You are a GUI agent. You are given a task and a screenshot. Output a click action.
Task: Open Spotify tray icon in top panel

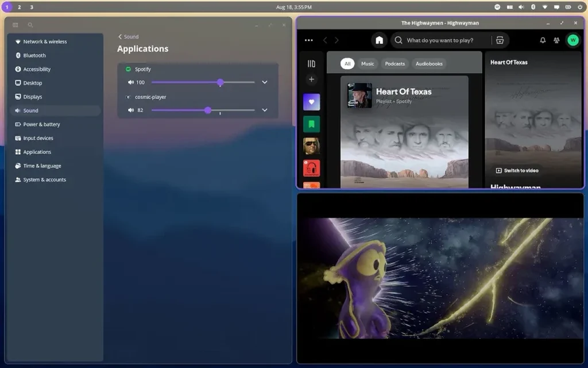pos(497,7)
